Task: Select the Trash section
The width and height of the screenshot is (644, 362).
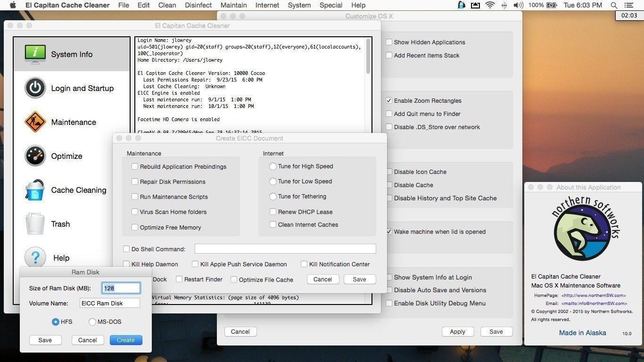Action: coord(60,224)
